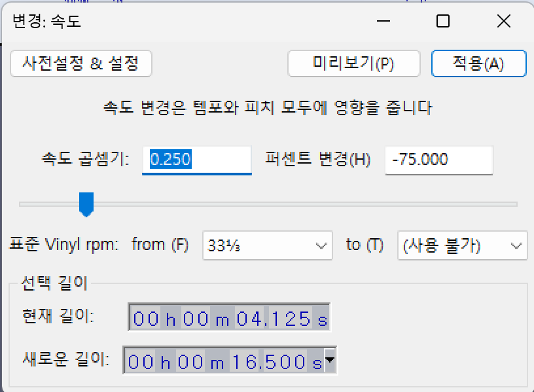Click the 선택 길이 group label
This screenshot has height=392, width=534.
[x=54, y=283]
